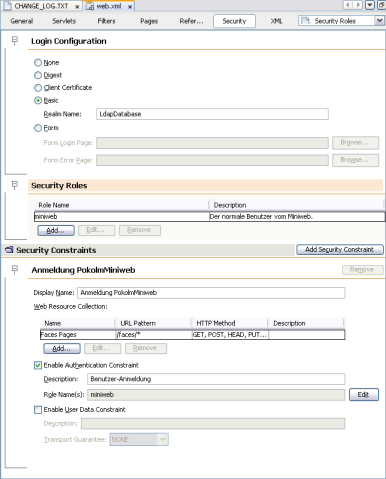This screenshot has width=386, height=479.
Task: Switch to the References tab
Action: [191, 21]
